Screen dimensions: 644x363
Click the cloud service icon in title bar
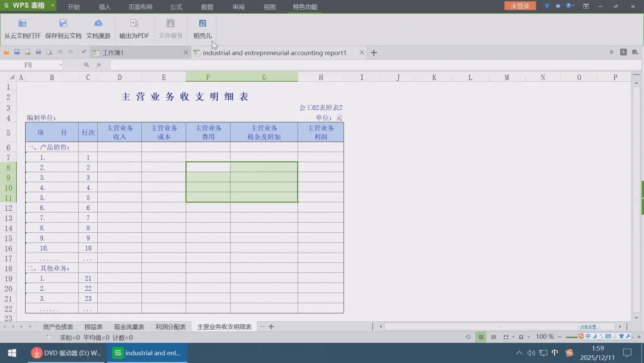[558, 6]
